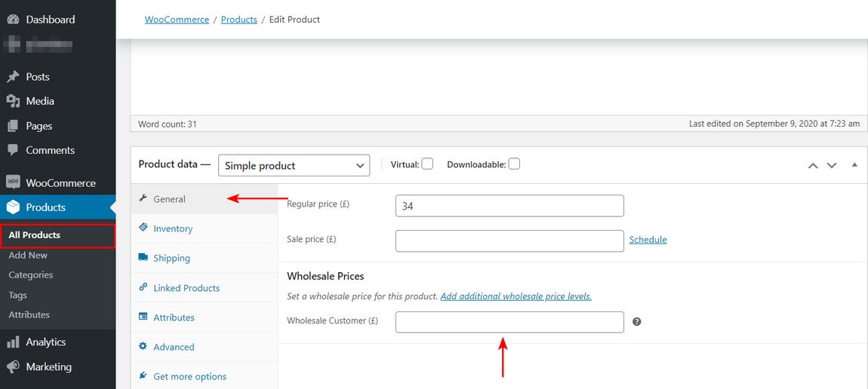The width and height of the screenshot is (868, 389).
Task: Click the Schedule sale price link
Action: (x=648, y=240)
